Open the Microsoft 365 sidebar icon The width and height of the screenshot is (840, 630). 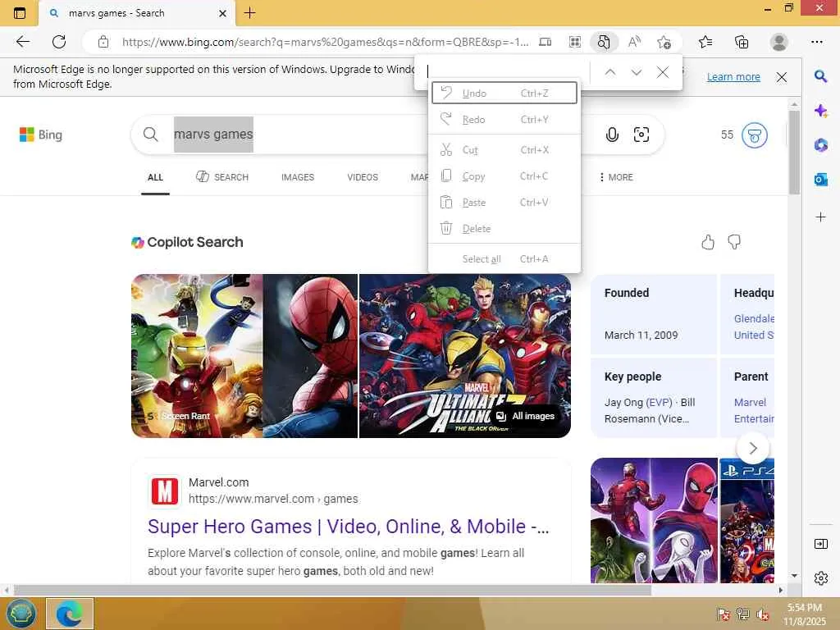coord(820,144)
